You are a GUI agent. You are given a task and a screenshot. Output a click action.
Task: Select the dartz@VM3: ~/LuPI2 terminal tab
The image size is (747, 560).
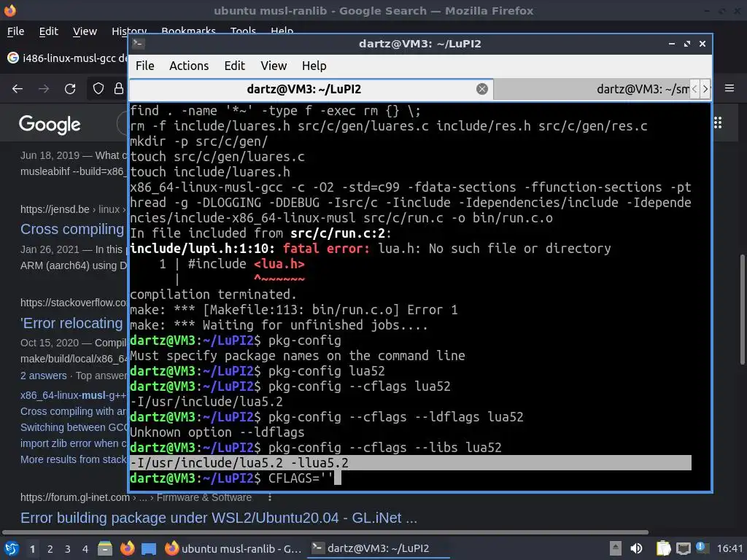click(x=304, y=89)
